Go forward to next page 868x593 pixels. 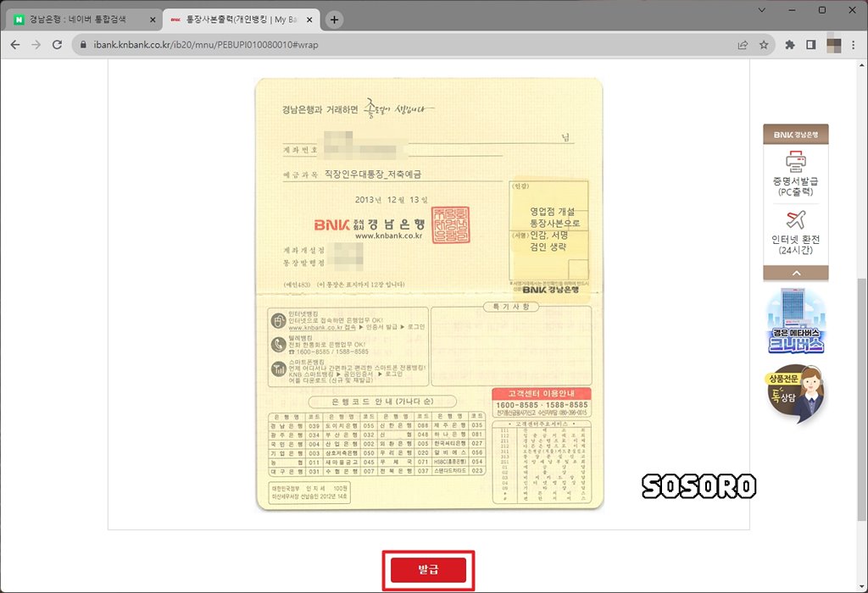(x=36, y=45)
